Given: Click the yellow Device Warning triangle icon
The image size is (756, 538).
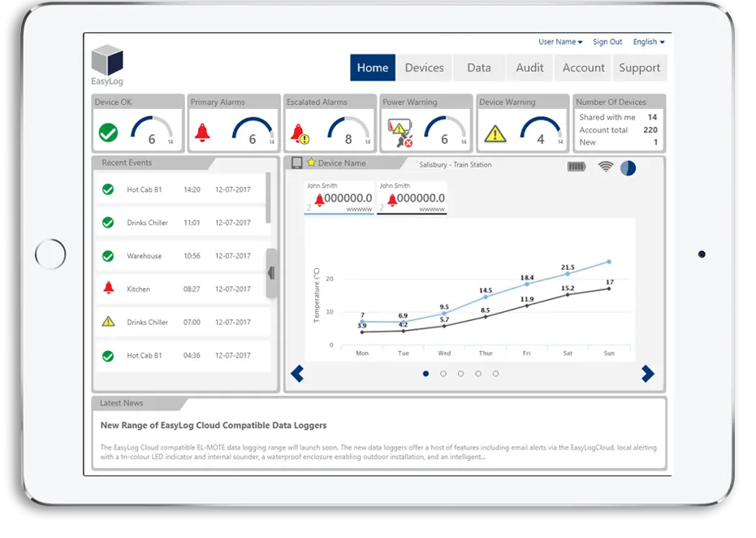Looking at the screenshot, I should point(495,133).
